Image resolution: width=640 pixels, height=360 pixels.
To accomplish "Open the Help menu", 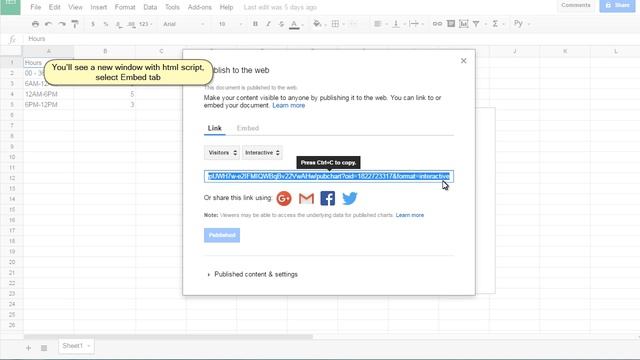I will [x=226, y=7].
